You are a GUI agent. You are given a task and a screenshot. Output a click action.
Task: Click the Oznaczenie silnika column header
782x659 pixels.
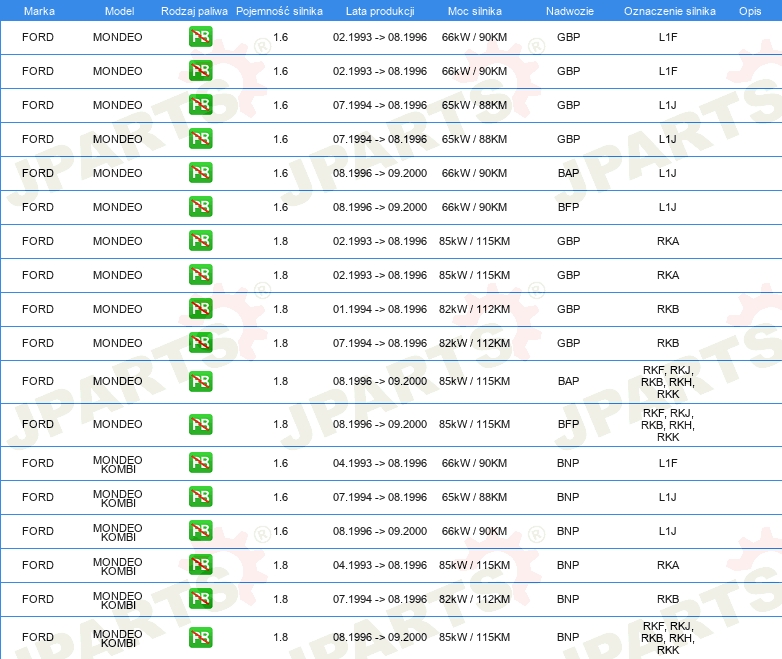click(x=670, y=11)
